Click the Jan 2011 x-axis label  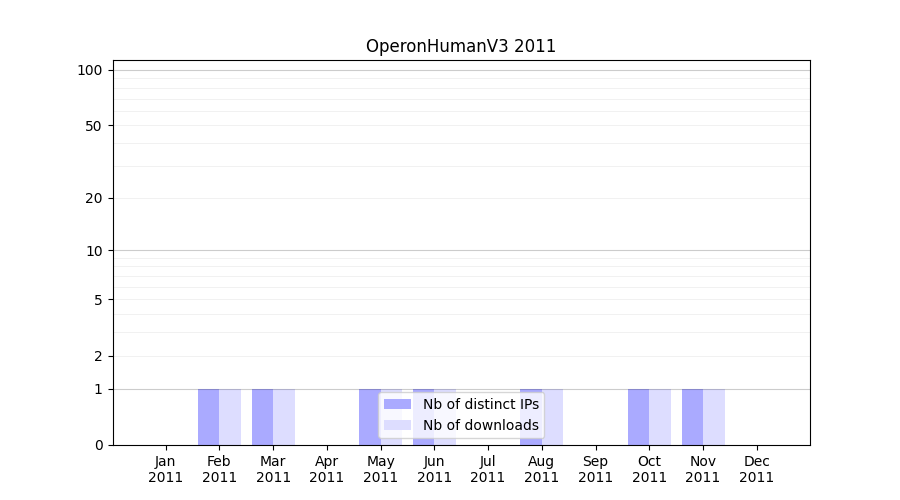click(x=166, y=469)
